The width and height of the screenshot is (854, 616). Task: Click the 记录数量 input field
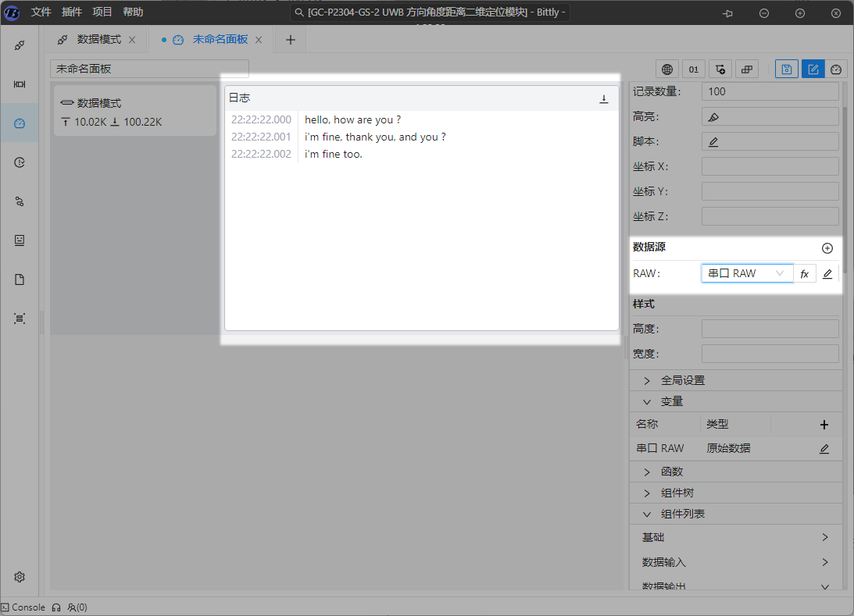click(x=770, y=91)
